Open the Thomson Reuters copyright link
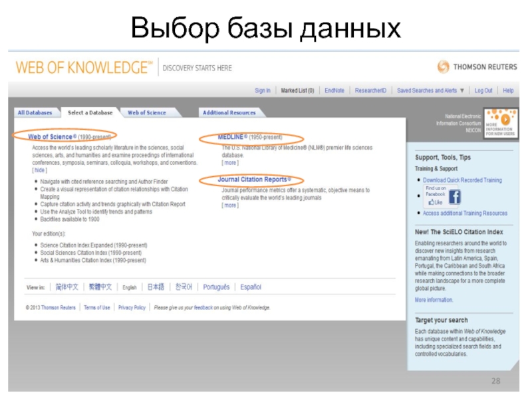532x399 pixels. (x=58, y=308)
